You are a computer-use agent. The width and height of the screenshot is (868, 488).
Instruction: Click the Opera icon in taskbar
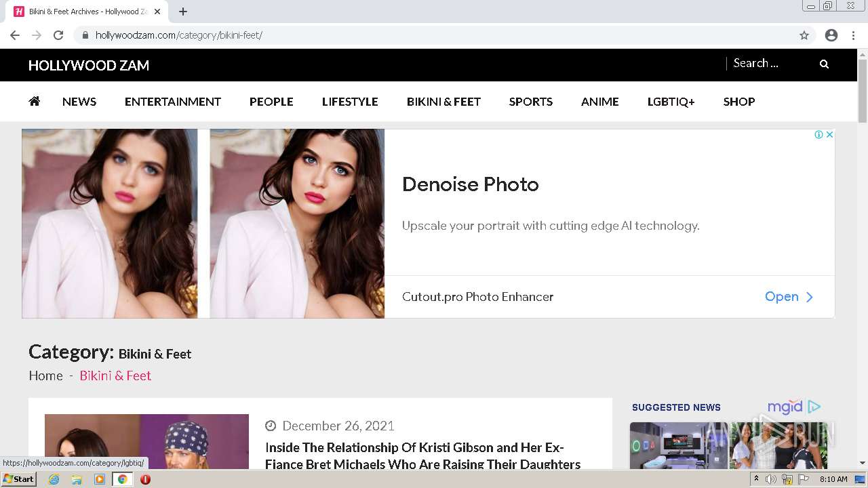[145, 479]
